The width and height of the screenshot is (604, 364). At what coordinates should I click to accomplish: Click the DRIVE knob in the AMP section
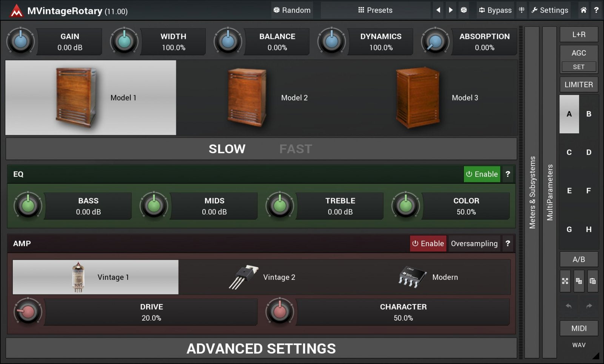tap(28, 312)
